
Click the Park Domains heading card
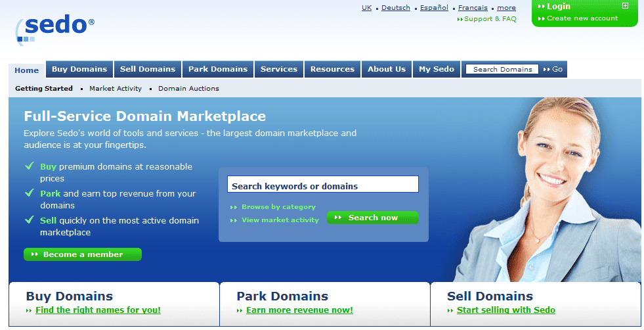(282, 296)
